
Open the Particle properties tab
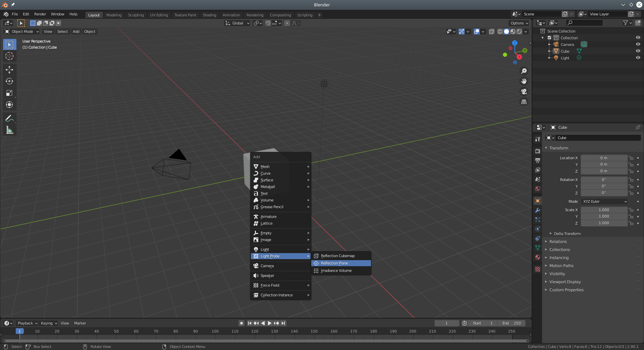tap(538, 220)
